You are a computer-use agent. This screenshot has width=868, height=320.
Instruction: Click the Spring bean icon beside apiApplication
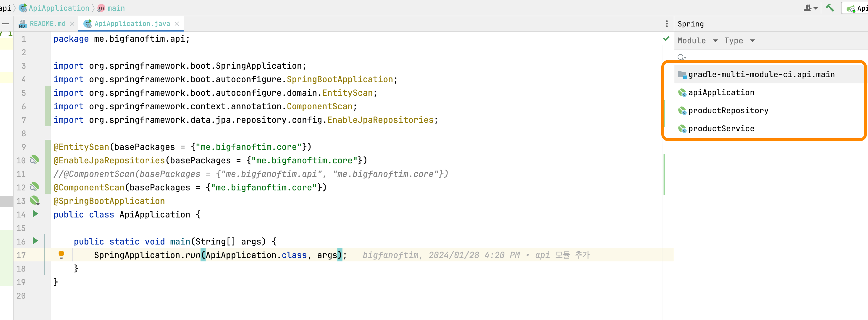click(x=682, y=92)
